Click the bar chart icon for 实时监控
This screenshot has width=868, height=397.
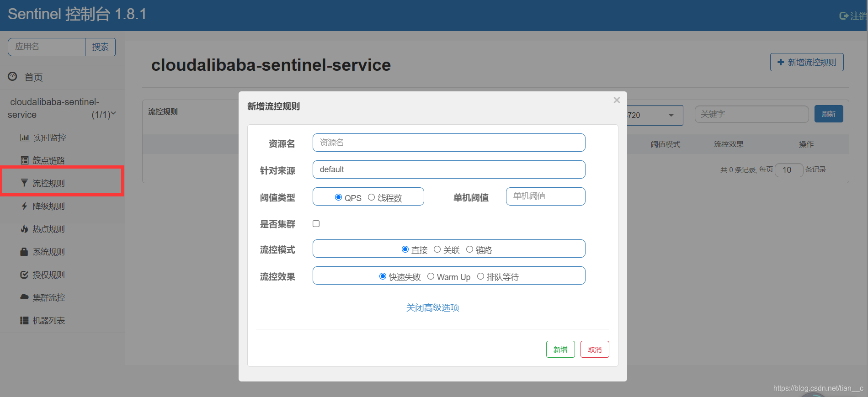[25, 138]
